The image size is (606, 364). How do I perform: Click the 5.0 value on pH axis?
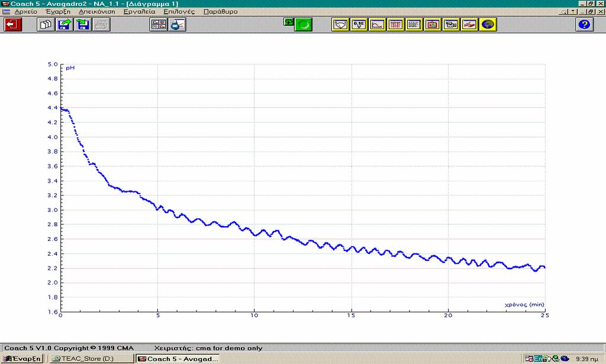[53, 64]
